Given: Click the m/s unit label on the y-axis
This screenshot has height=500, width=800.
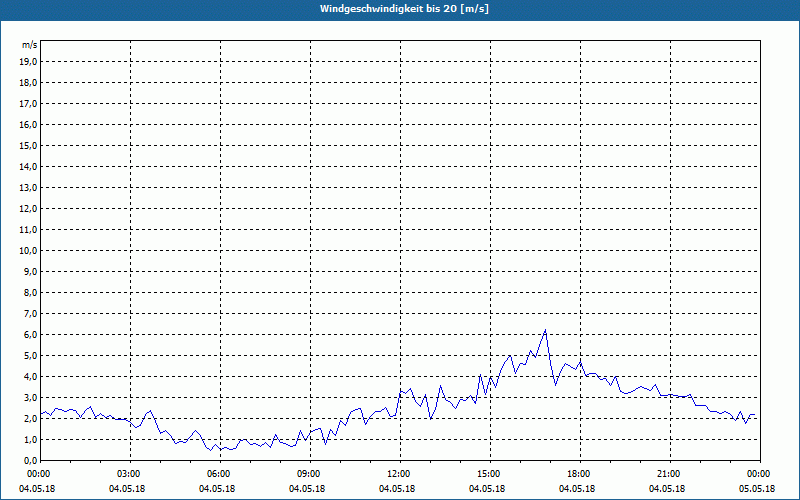Looking at the screenshot, I should point(30,45).
